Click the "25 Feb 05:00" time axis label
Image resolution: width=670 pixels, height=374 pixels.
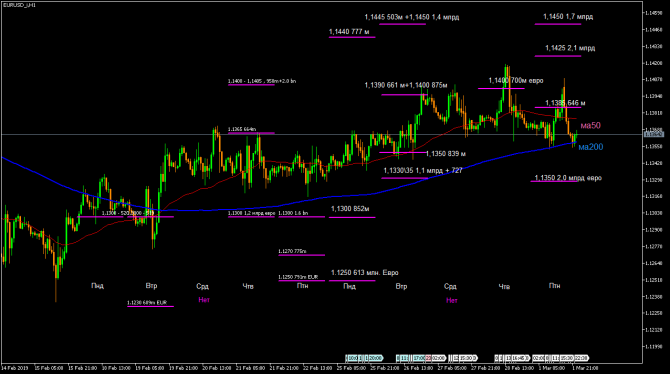click(x=351, y=368)
